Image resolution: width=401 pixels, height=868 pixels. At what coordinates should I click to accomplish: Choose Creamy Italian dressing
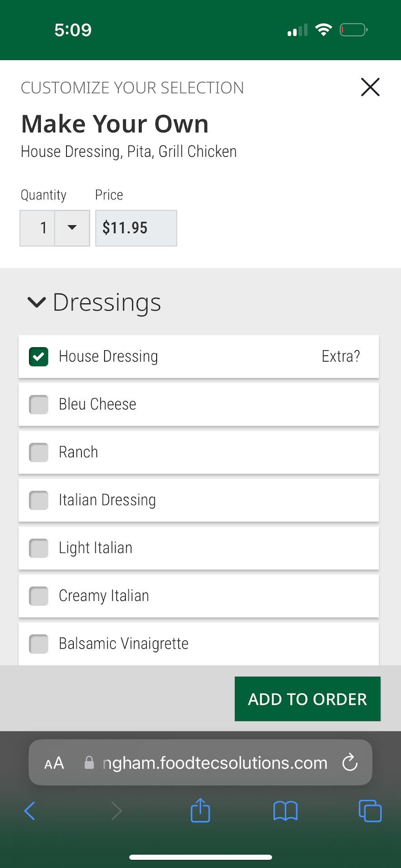click(x=39, y=596)
